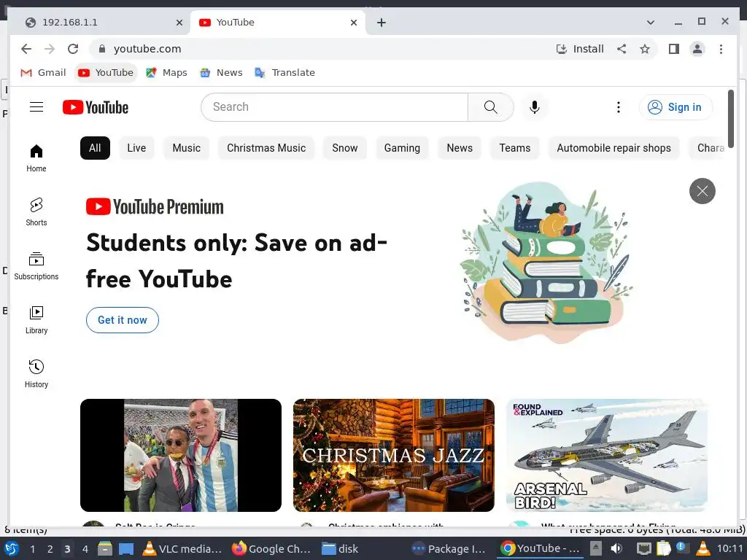Viewport: 747px width, 560px height.
Task: Select the News filter chip
Action: [460, 148]
